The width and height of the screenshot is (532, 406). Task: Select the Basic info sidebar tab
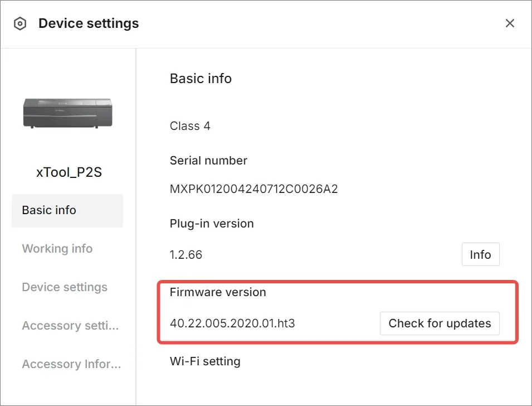coord(67,210)
